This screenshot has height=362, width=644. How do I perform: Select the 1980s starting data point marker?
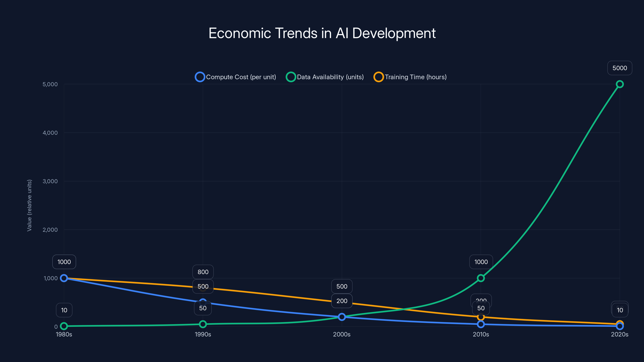pyautogui.click(x=64, y=278)
